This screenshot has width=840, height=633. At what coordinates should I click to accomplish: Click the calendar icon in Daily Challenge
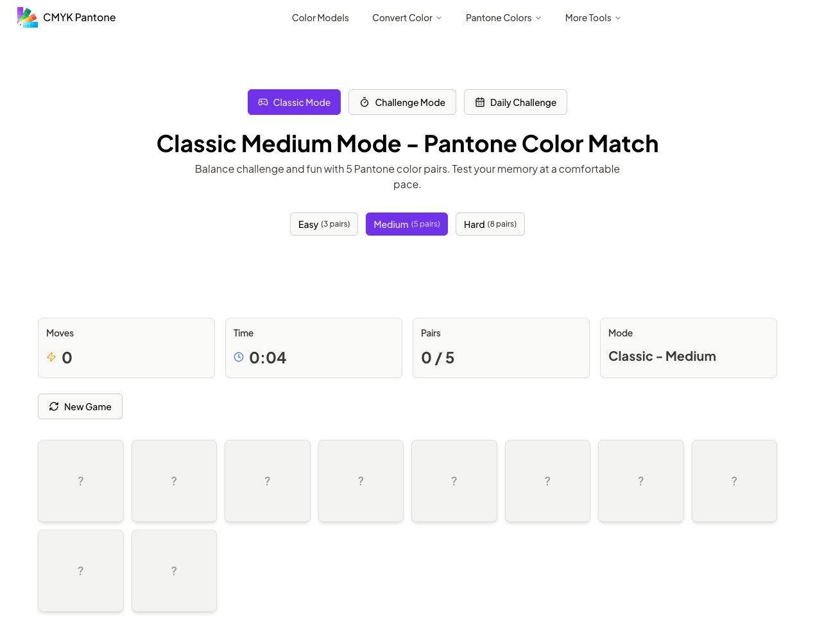coord(480,102)
